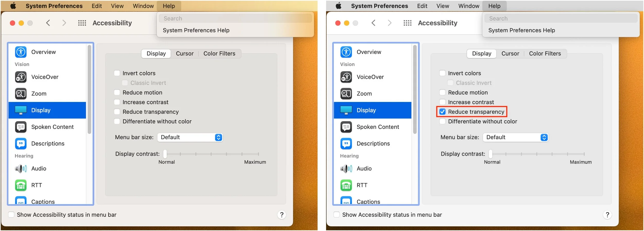Click the question mark help button, left window
644x231 pixels.
click(x=282, y=215)
